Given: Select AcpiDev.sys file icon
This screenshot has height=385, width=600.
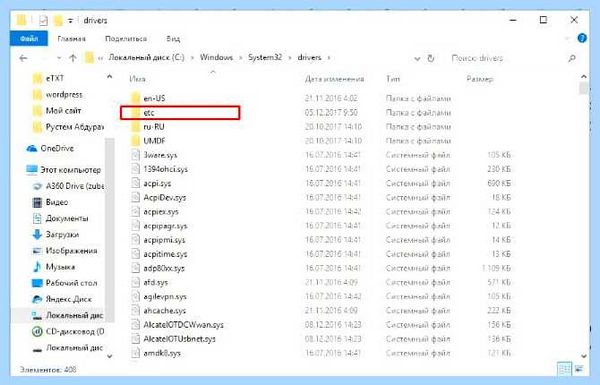Looking at the screenshot, I should pos(135,197).
